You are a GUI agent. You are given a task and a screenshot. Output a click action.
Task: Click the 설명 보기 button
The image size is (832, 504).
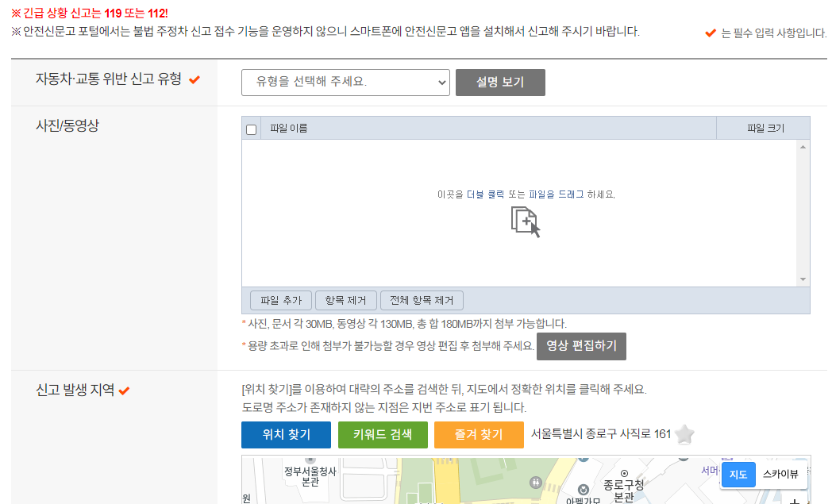[x=500, y=83]
